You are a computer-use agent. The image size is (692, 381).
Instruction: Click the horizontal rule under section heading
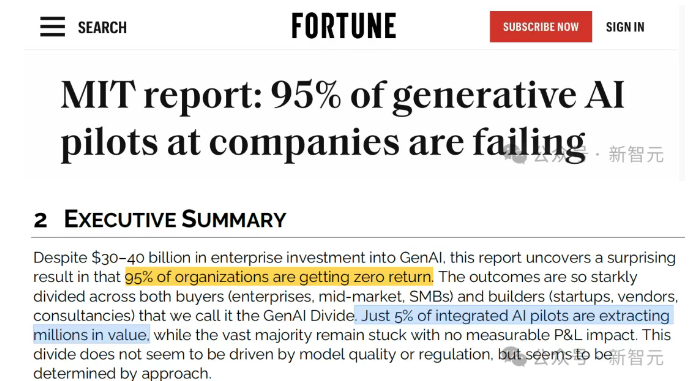tap(358, 237)
